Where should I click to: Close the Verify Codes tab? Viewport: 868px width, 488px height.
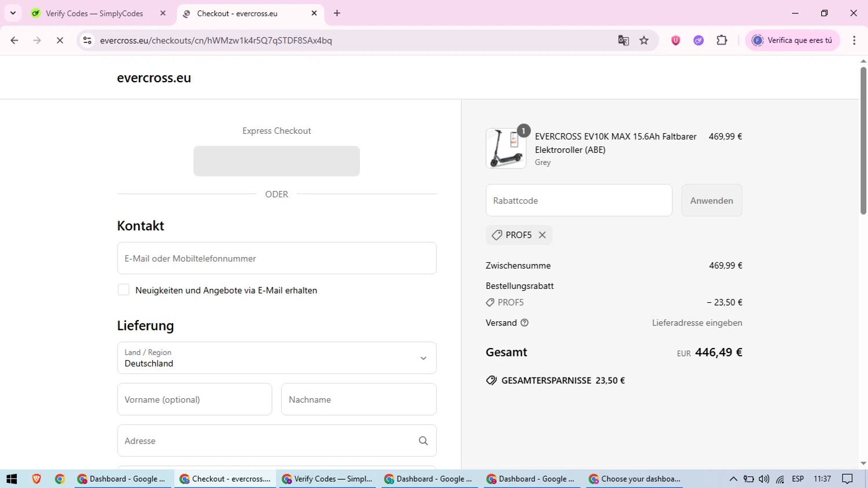pos(163,13)
